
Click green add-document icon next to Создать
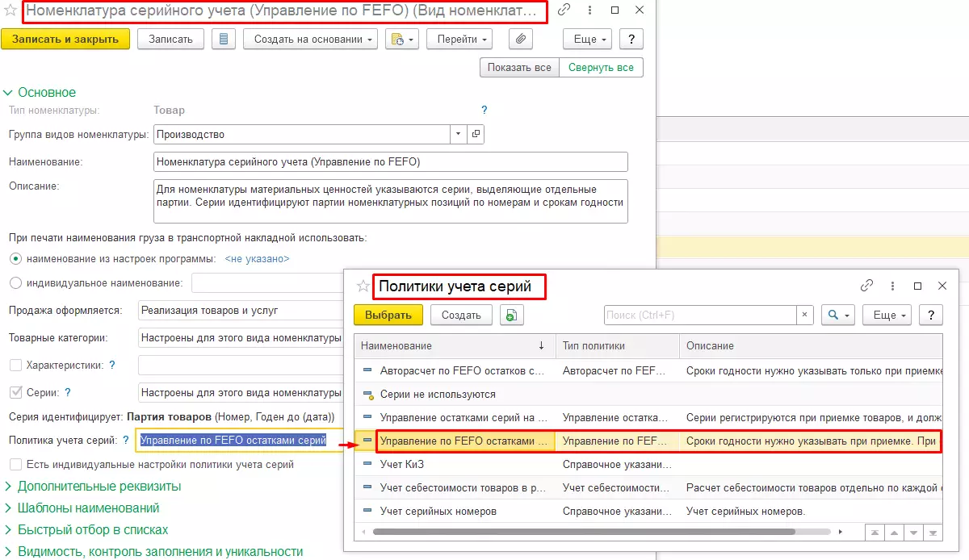pos(511,315)
